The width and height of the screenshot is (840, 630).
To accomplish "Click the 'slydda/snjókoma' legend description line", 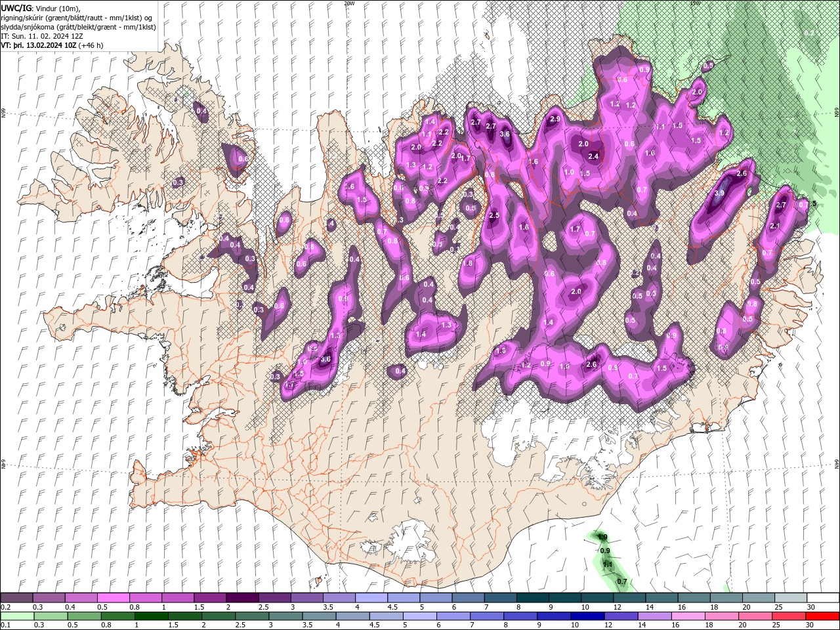I will pyautogui.click(x=78, y=26).
